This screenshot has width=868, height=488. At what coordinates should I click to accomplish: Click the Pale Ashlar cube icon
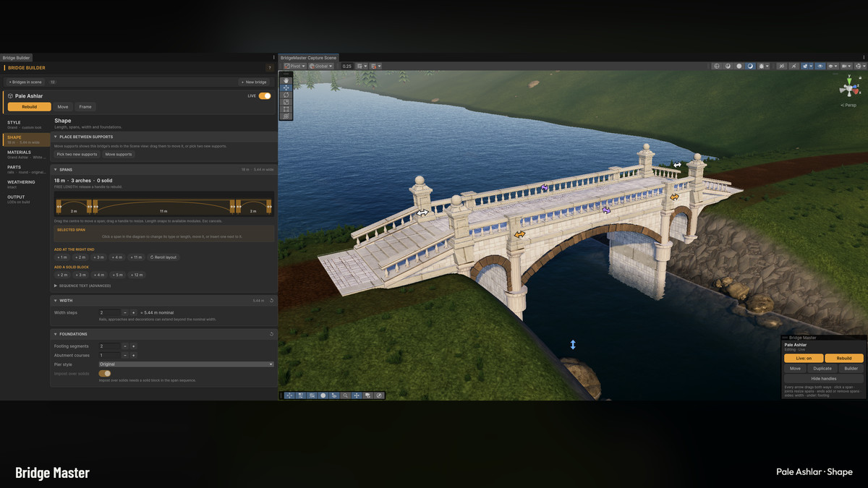[10, 95]
